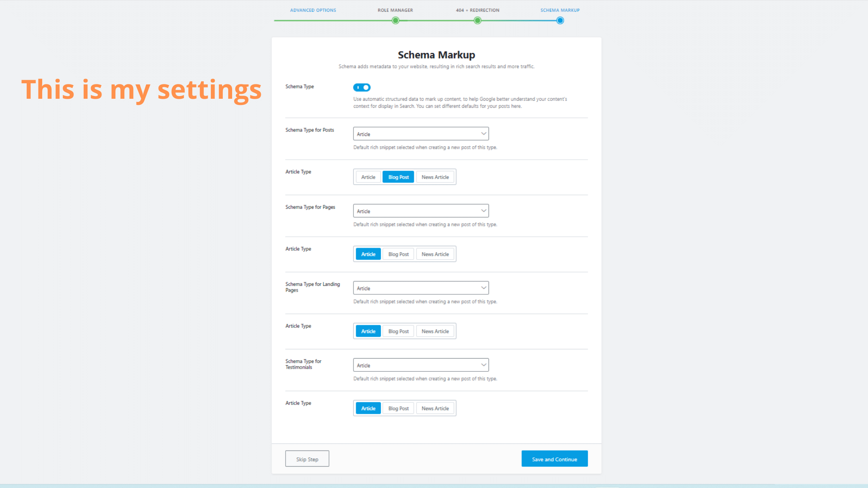Screen dimensions: 868x488
Task: Expand Schema Type for Landing Pages dropdown
Action: click(x=421, y=288)
